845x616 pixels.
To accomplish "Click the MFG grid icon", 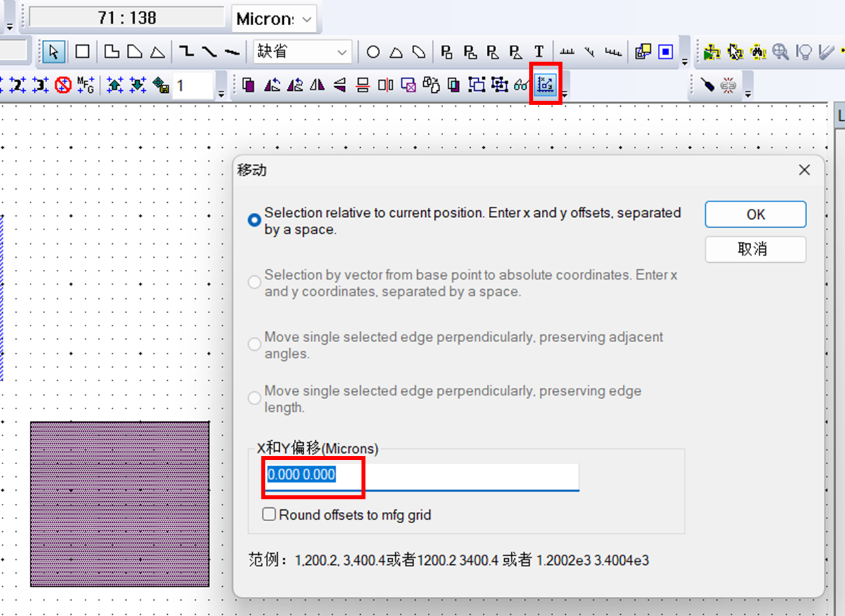I will (x=86, y=85).
